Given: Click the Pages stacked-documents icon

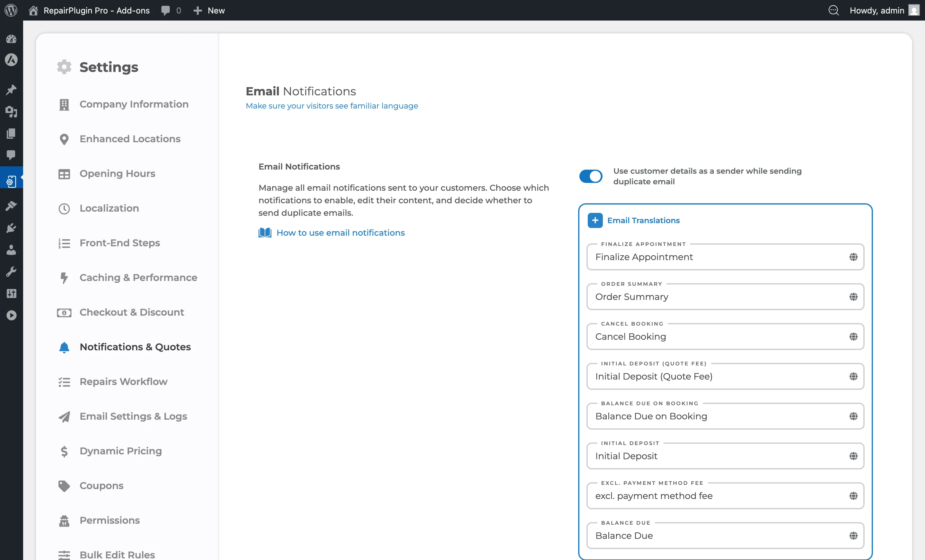Looking at the screenshot, I should 12,134.
